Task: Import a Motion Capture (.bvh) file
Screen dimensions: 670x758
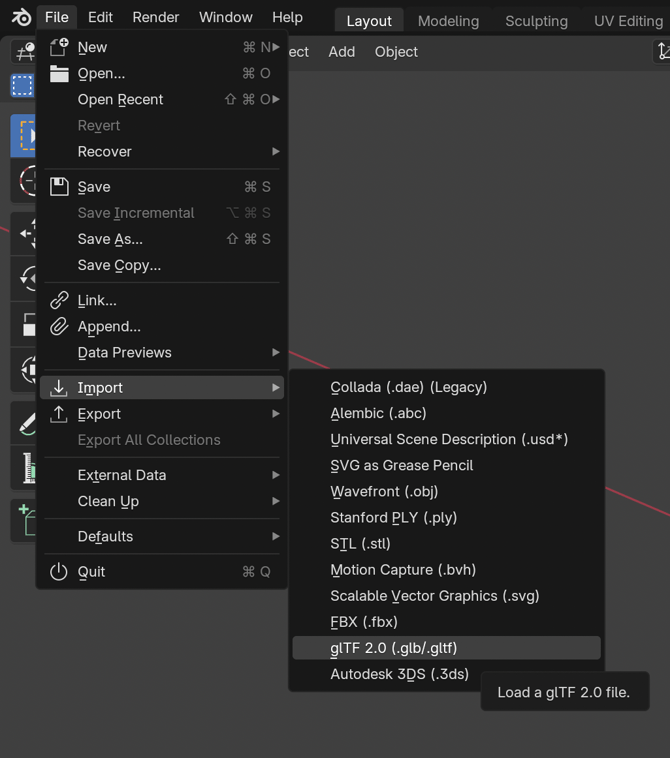Action: tap(447, 570)
